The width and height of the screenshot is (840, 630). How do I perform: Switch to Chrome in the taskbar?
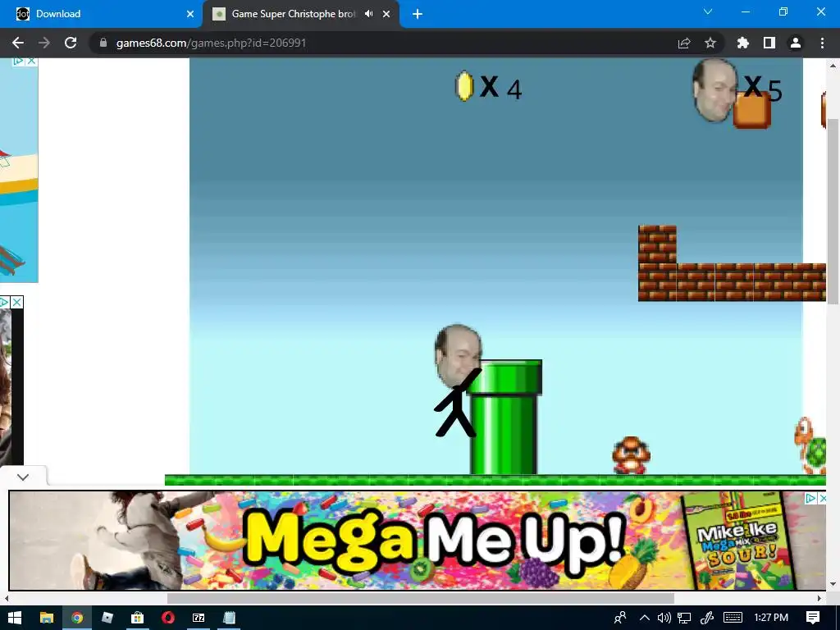(x=77, y=618)
